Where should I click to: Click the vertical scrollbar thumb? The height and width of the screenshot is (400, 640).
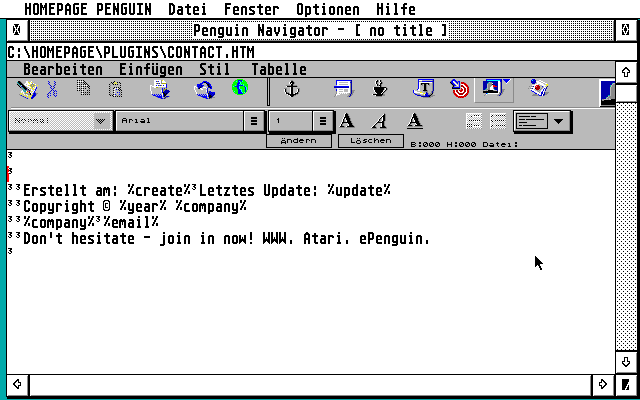pyautogui.click(x=626, y=93)
